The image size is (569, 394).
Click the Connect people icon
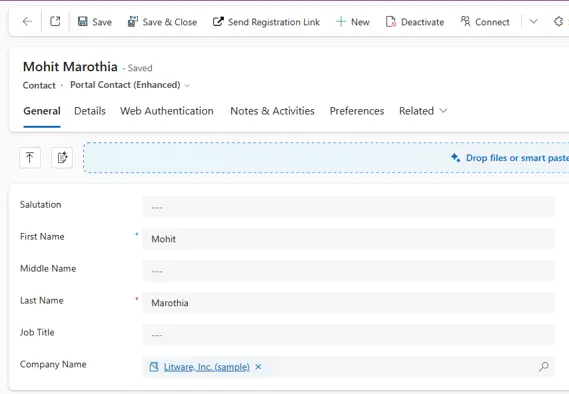click(465, 21)
